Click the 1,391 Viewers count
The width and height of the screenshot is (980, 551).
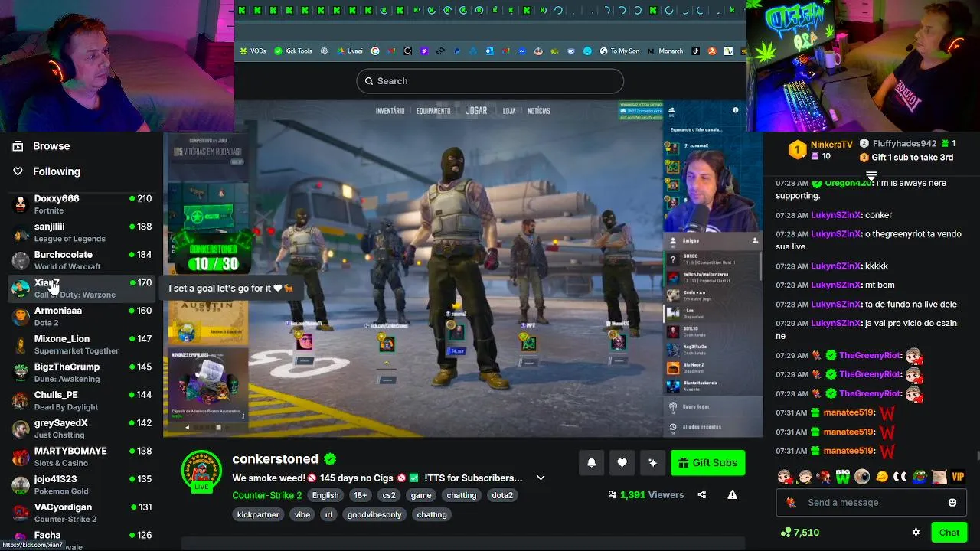click(x=645, y=494)
